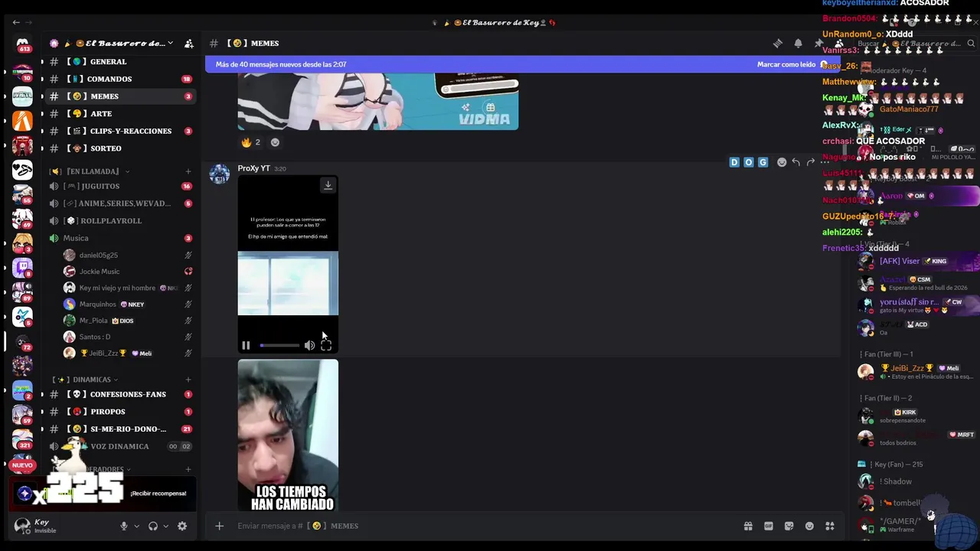The height and width of the screenshot is (551, 980).
Task: Add the D super reaction on message
Action: [734, 162]
